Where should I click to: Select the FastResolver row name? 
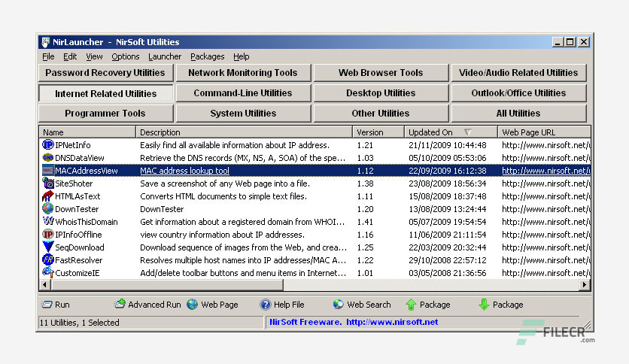pos(78,260)
